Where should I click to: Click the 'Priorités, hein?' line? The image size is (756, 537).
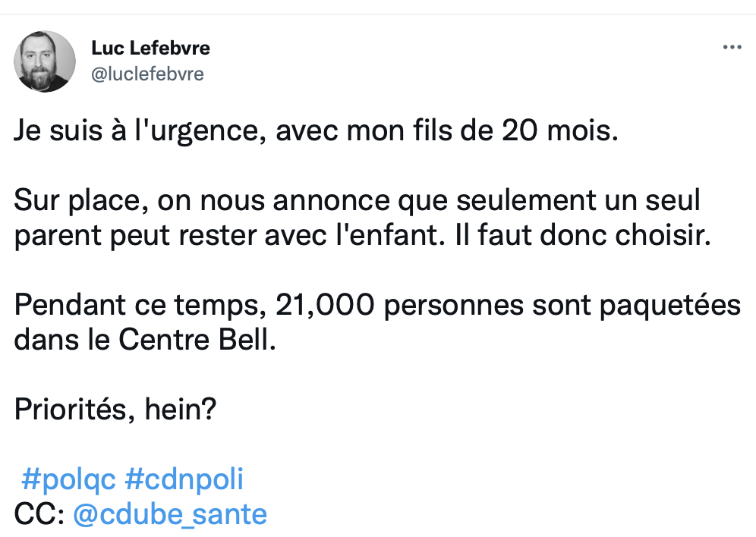(115, 410)
